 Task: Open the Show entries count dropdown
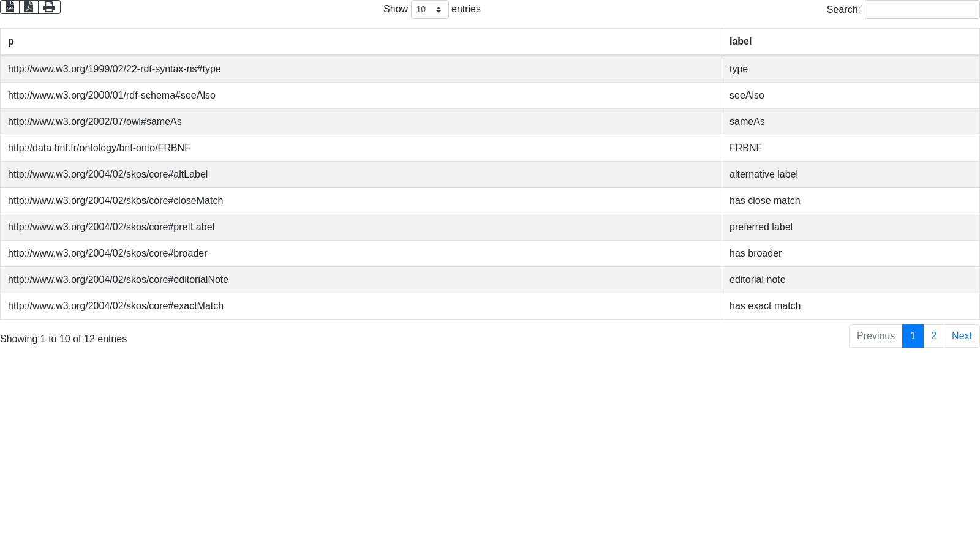coord(429,10)
